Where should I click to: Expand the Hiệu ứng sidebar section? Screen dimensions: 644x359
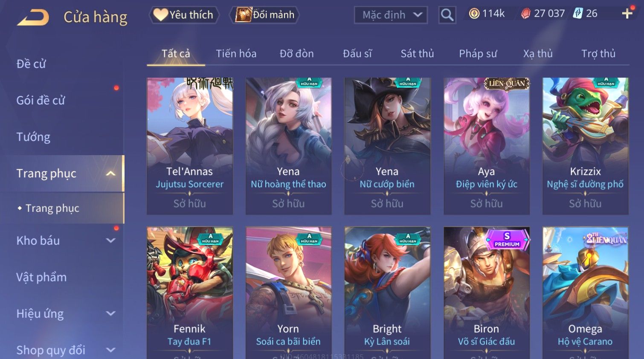[x=110, y=314]
